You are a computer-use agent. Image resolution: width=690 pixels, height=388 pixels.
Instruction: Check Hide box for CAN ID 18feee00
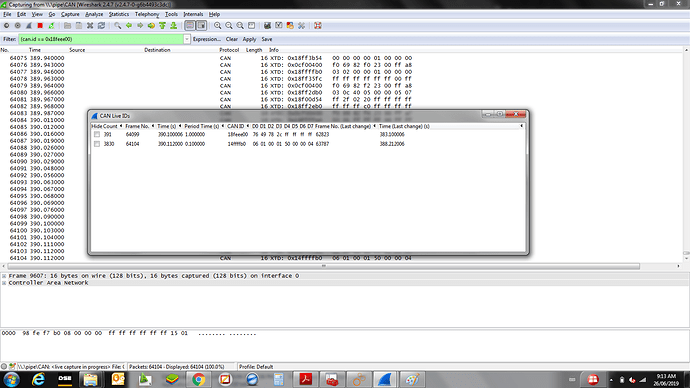pyautogui.click(x=97, y=135)
